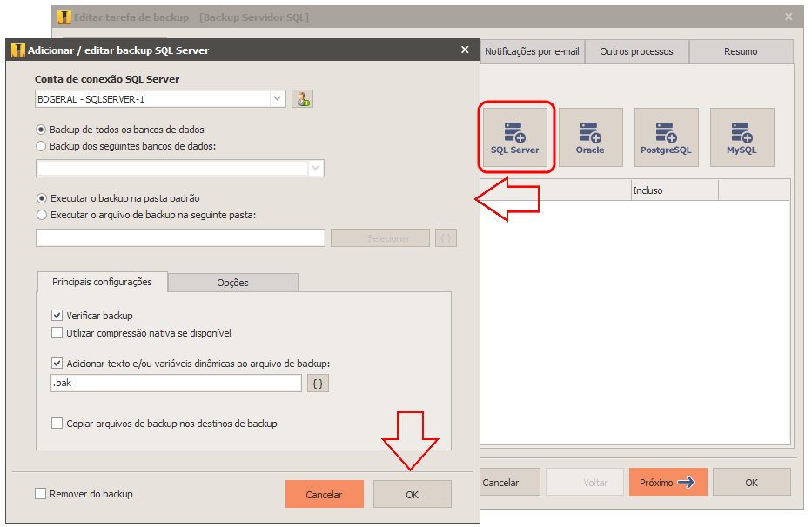Open the Resumo tab
The width and height of the screenshot is (812, 527).
pyautogui.click(x=741, y=51)
